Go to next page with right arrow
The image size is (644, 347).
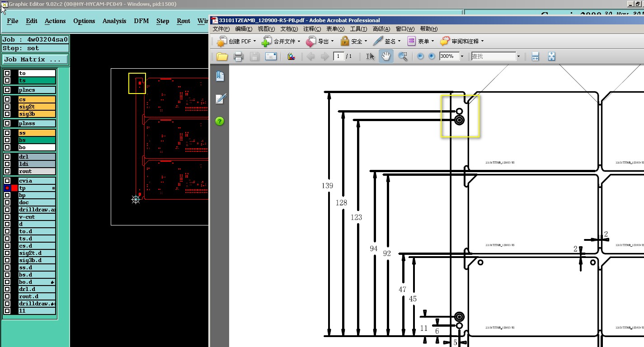tap(324, 56)
